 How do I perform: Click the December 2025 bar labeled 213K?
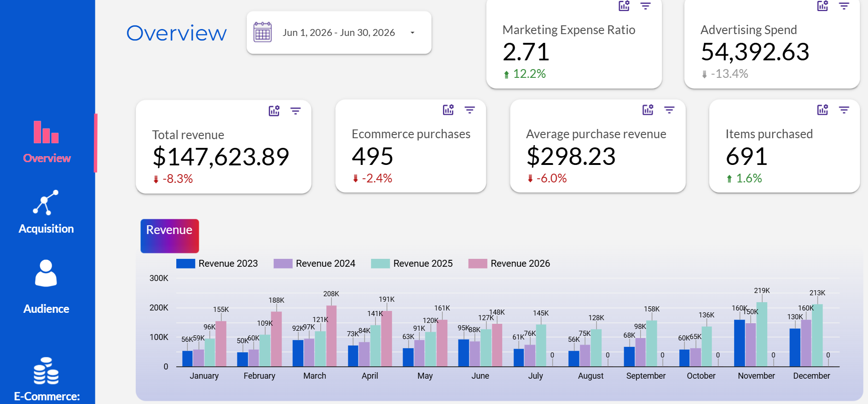pyautogui.click(x=817, y=335)
